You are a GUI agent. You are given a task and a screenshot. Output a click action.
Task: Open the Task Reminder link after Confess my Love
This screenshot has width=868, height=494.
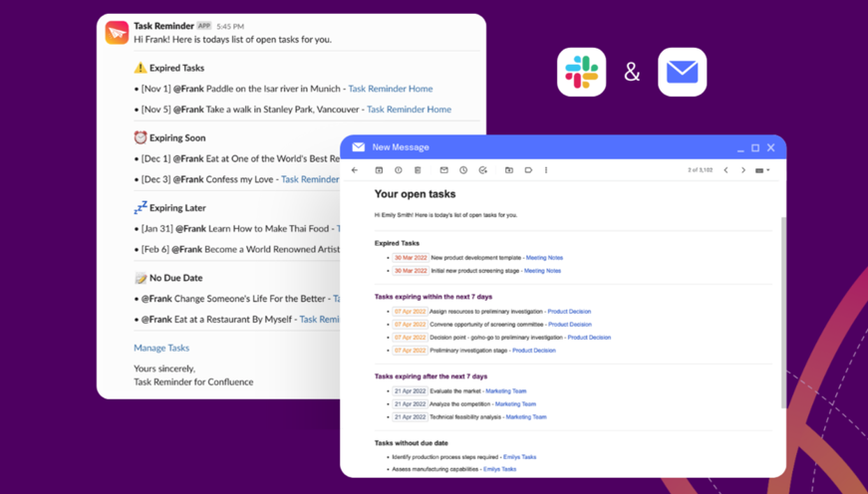tap(310, 179)
